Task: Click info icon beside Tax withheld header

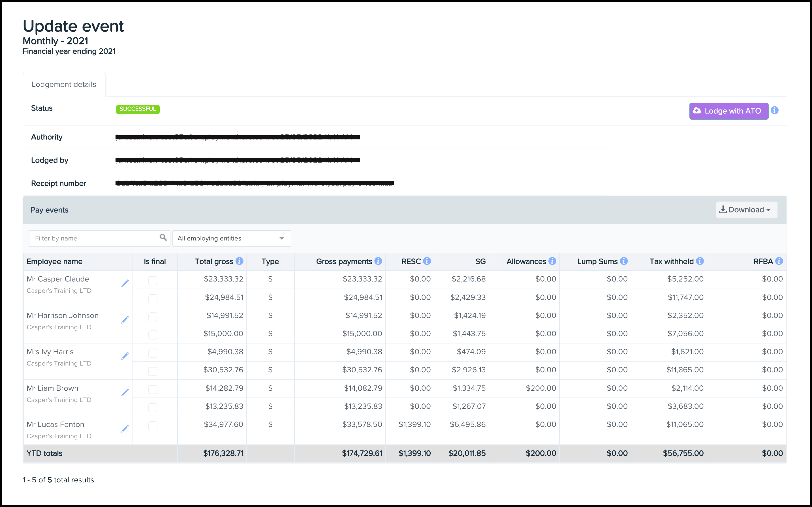Action: click(x=700, y=261)
